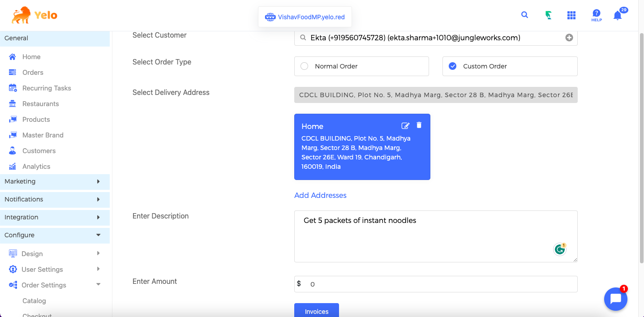The image size is (644, 317).
Task: Click the Select Customer input field
Action: point(436,38)
